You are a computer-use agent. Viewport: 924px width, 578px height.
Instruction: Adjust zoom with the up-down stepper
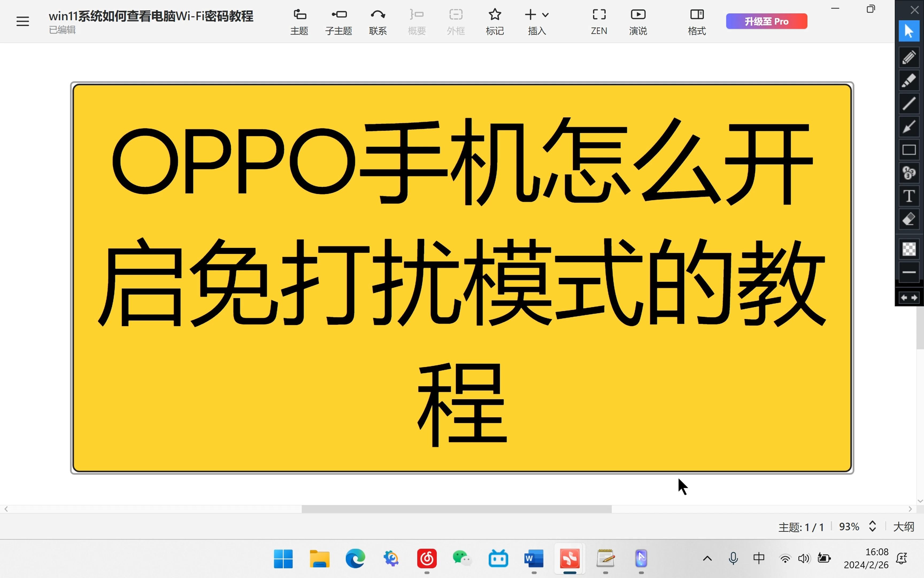pos(872,526)
